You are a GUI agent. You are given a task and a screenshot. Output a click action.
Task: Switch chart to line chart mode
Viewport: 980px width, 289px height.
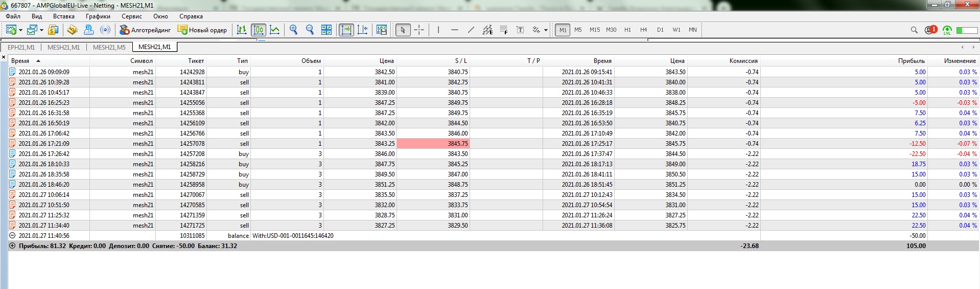click(275, 30)
